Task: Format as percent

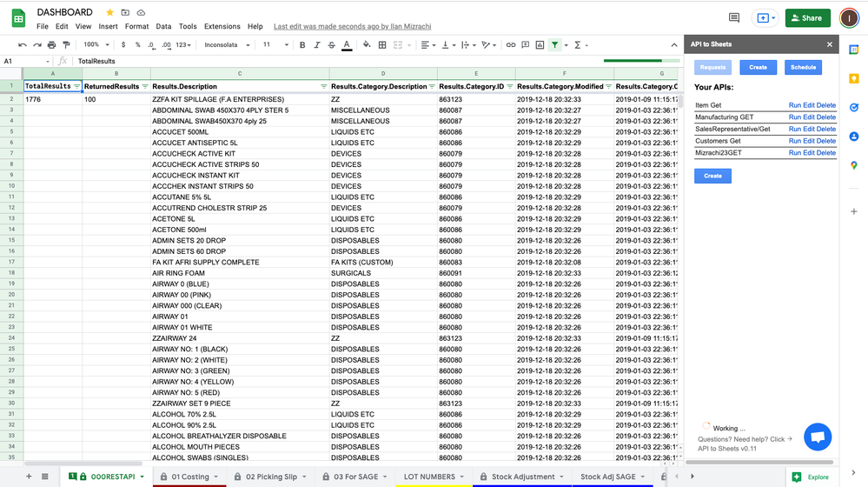Action: (138, 45)
